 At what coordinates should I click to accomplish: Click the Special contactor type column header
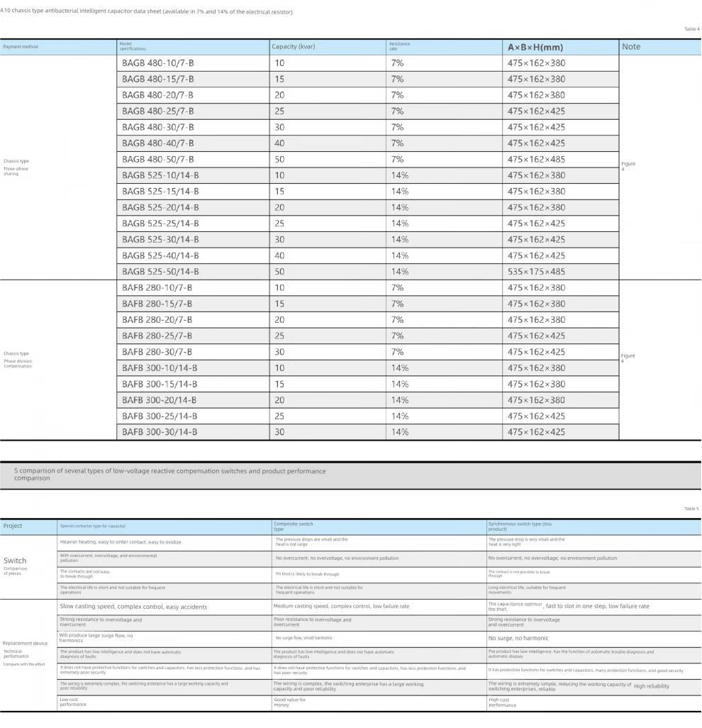coord(92,526)
